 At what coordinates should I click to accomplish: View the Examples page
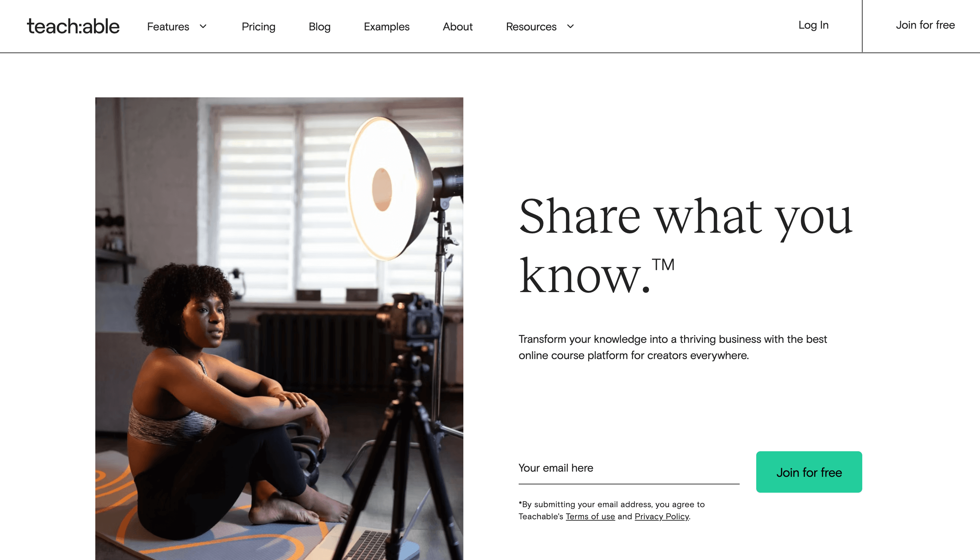coord(386,27)
